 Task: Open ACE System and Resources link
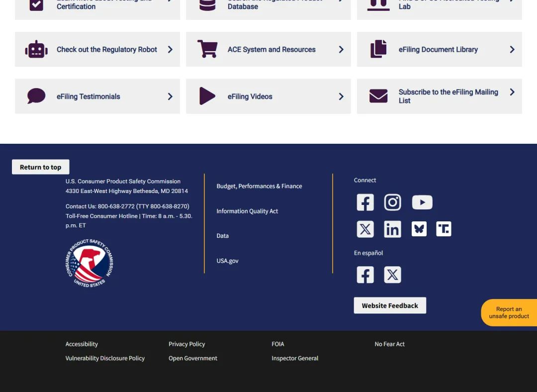click(x=271, y=49)
